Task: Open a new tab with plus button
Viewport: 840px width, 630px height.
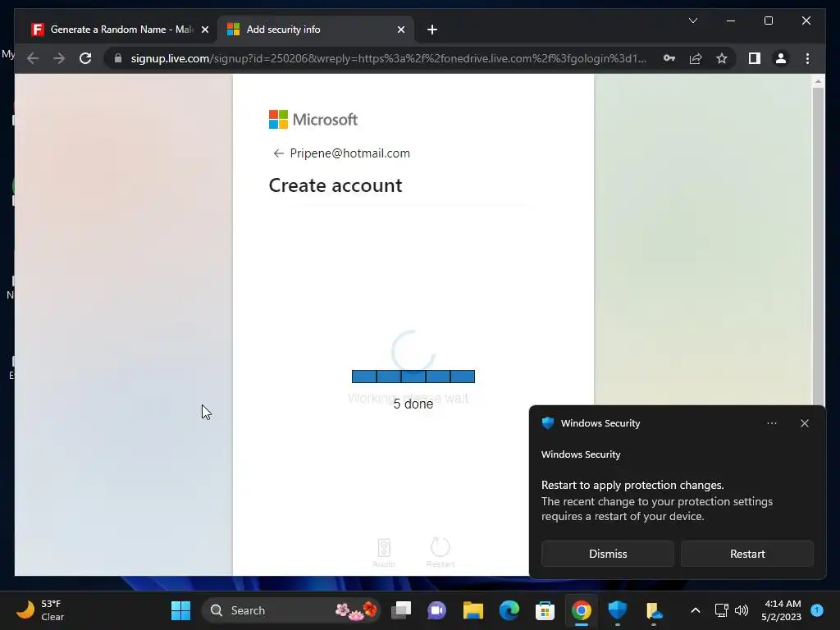Action: pyautogui.click(x=432, y=30)
